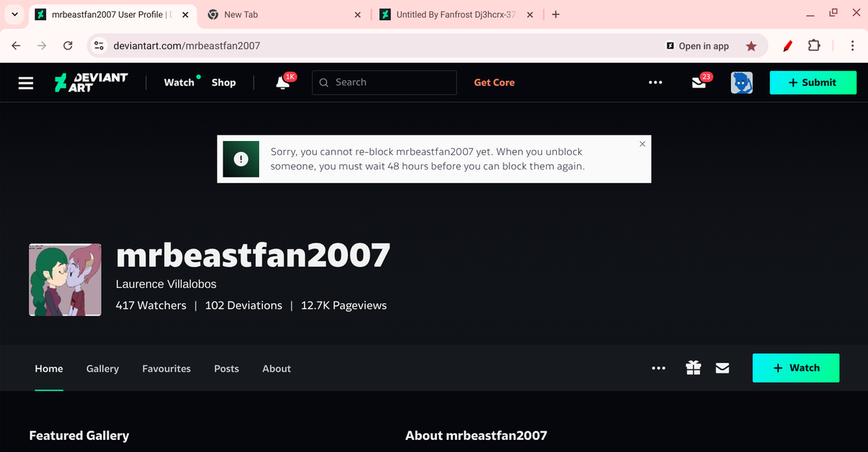Image resolution: width=868 pixels, height=452 pixels.
Task: Click the notification warning exclamation icon
Action: click(241, 159)
